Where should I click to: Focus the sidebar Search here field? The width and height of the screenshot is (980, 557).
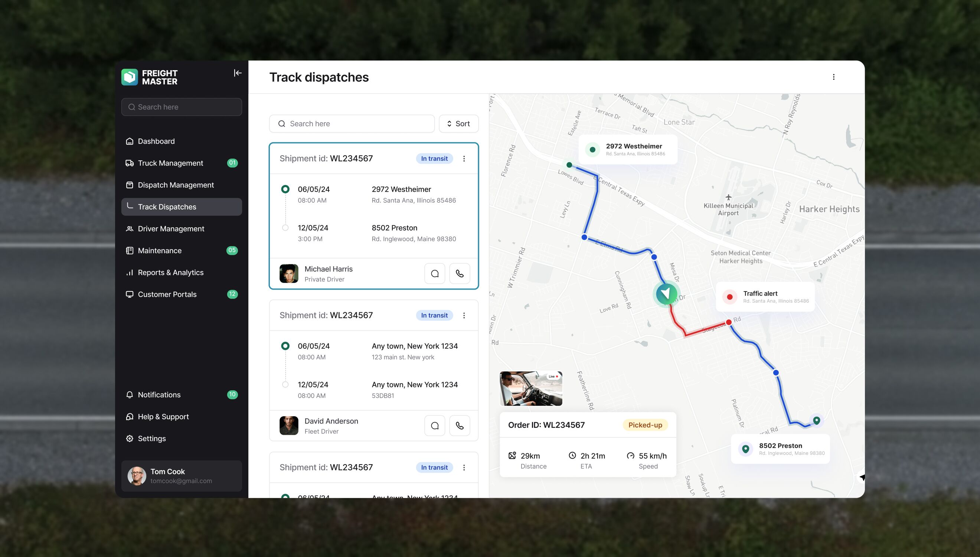point(182,107)
